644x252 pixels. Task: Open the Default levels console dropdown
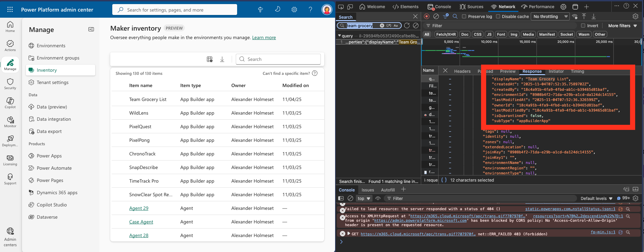(596, 198)
